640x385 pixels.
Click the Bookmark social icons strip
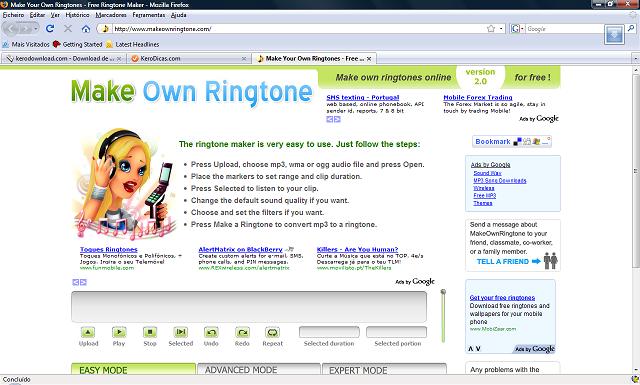click(x=532, y=141)
